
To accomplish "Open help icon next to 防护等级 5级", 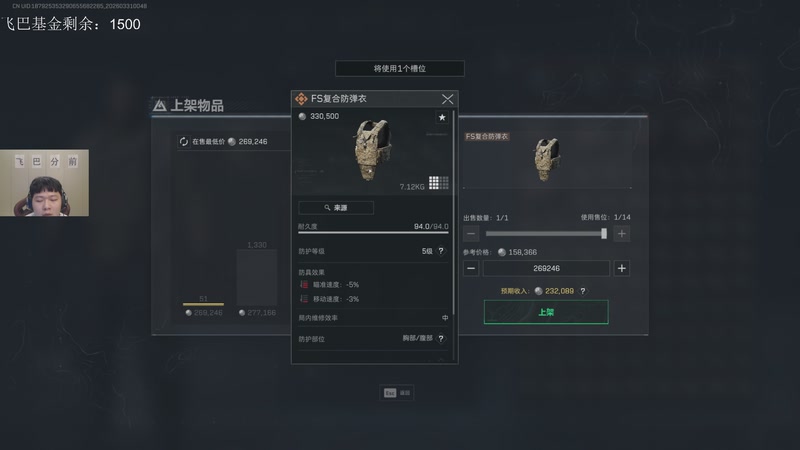I will (x=441, y=251).
